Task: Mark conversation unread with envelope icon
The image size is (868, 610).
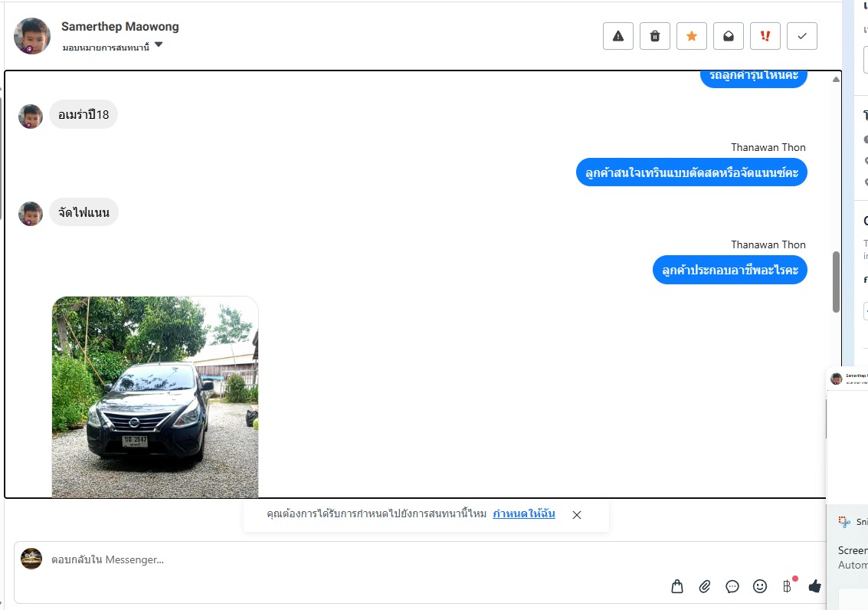Action: click(x=729, y=37)
